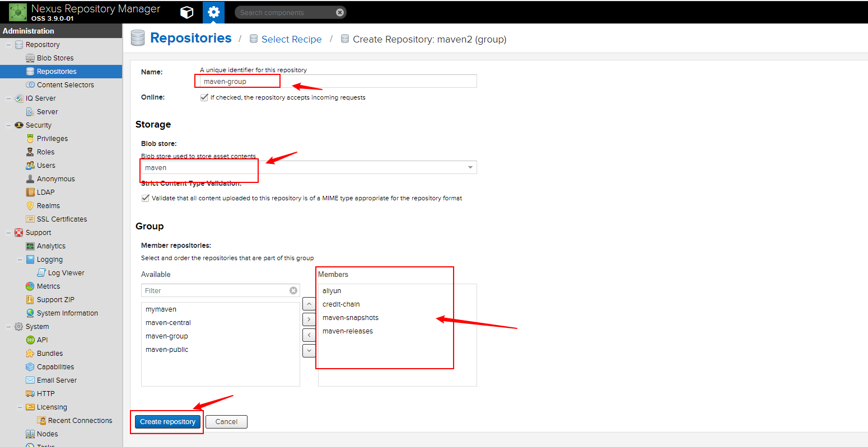The width and height of the screenshot is (868, 447).
Task: Open the Analytics icon item
Action: coord(30,246)
